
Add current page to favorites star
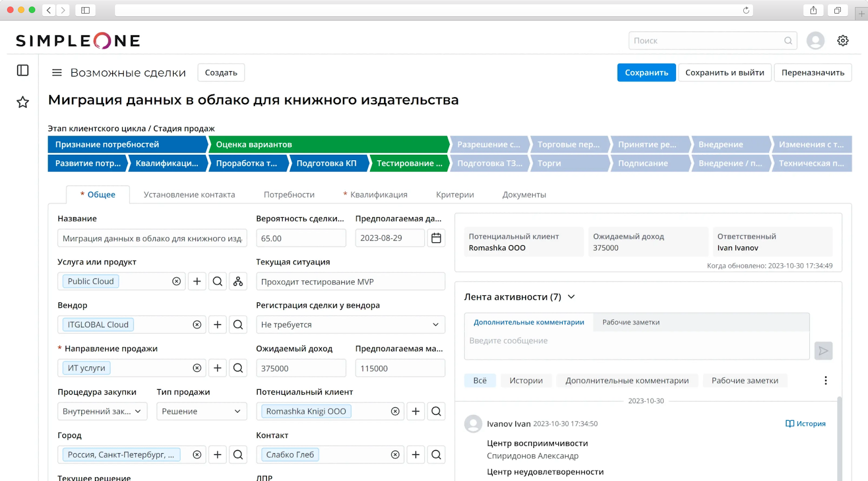[23, 102]
